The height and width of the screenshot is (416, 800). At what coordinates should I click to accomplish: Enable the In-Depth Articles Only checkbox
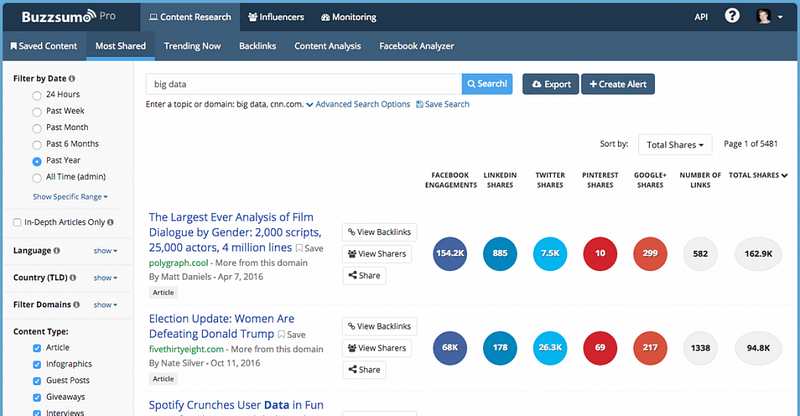click(17, 223)
